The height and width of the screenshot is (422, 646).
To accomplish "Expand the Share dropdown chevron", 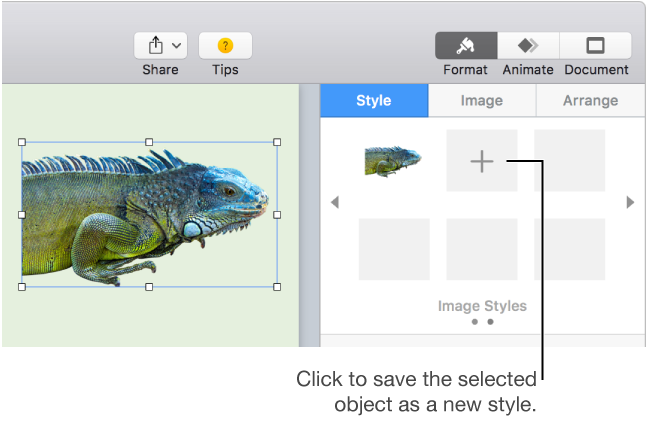I will [176, 45].
